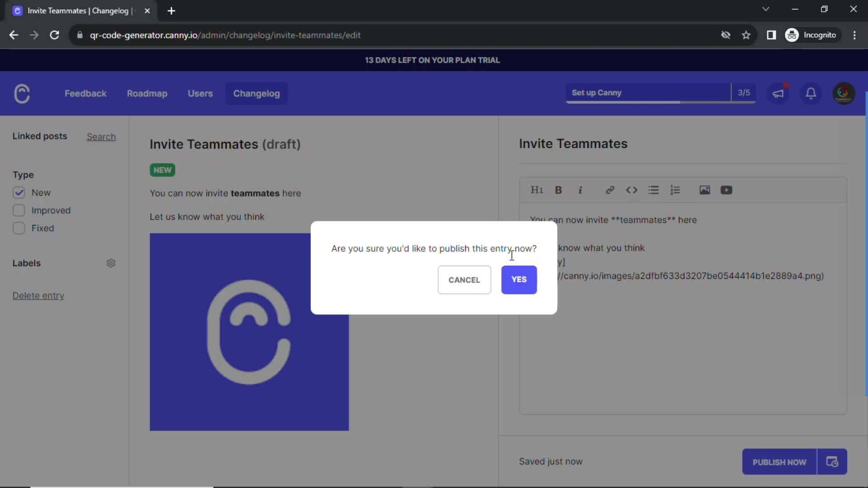This screenshot has width=868, height=488.
Task: Click the Delete entry link
Action: tap(38, 296)
